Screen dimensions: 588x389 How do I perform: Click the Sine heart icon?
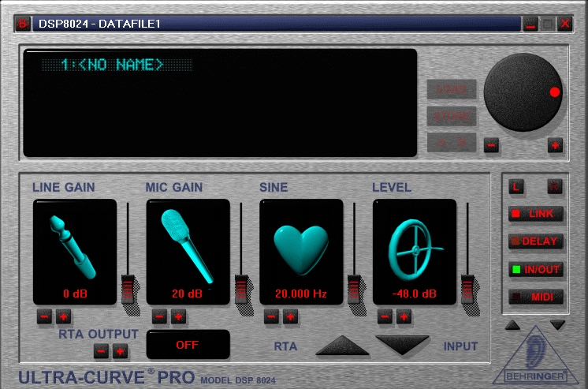point(301,249)
